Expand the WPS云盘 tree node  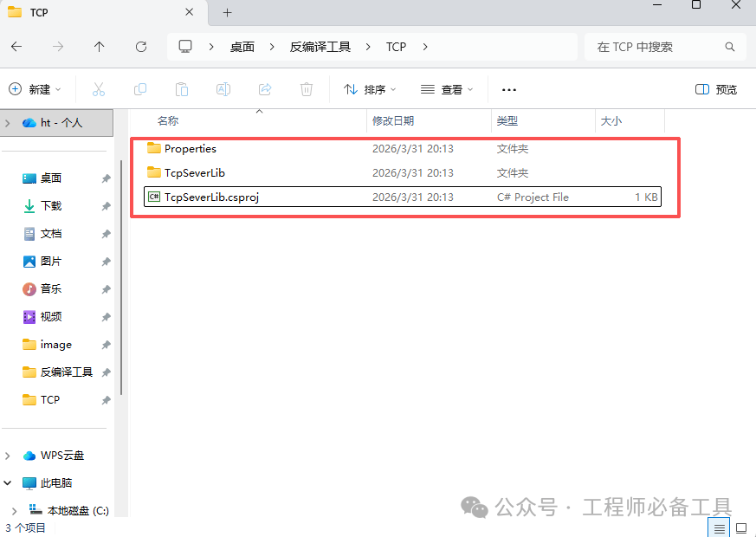click(9, 456)
